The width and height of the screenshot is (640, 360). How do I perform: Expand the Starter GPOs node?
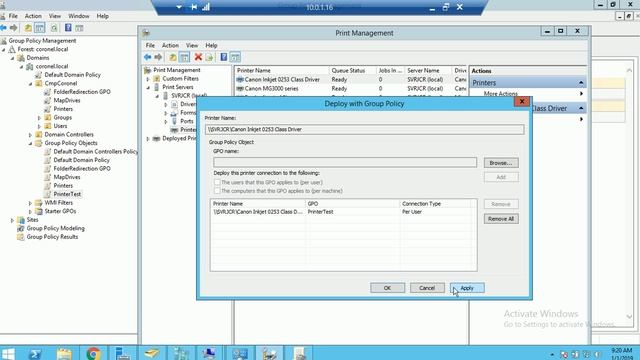coord(31,211)
